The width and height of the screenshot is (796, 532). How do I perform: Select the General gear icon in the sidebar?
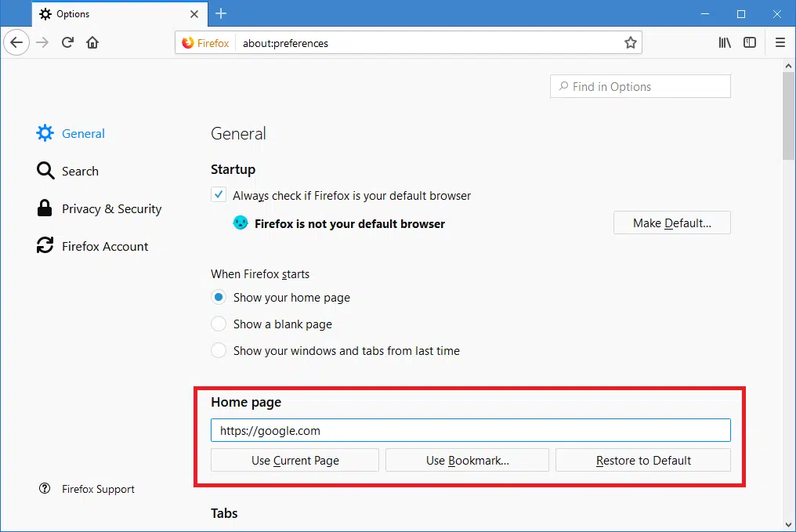[x=45, y=133]
